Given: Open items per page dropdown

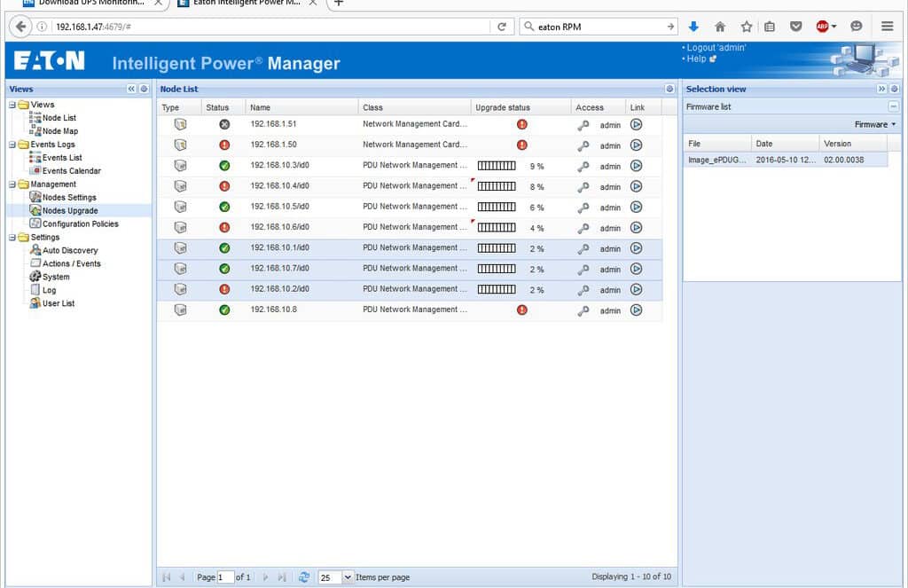Looking at the screenshot, I should click(x=348, y=577).
